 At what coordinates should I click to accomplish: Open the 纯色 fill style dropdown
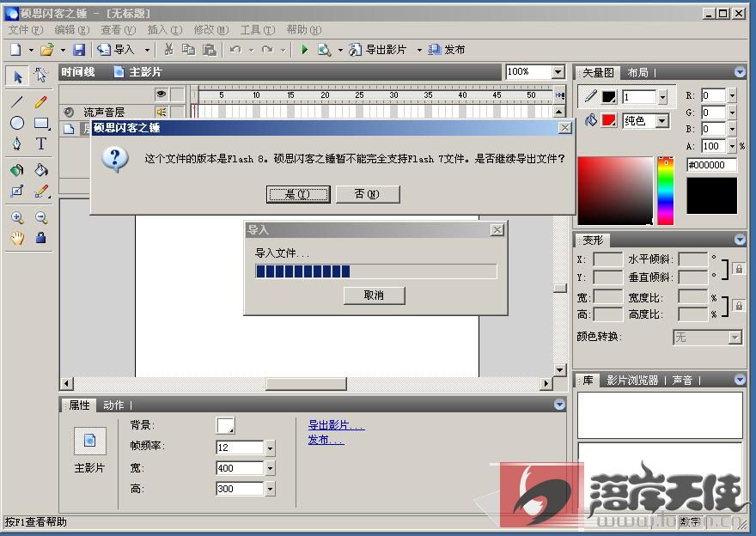663,120
